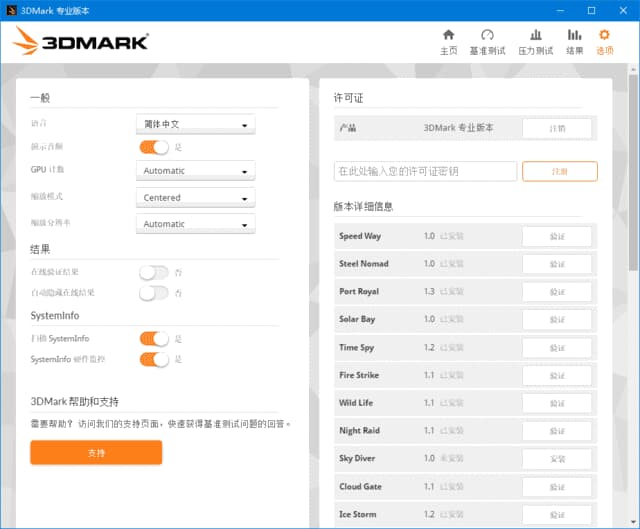
Task: Open the Stress Tests (压力测试) icon
Action: pyautogui.click(x=536, y=36)
